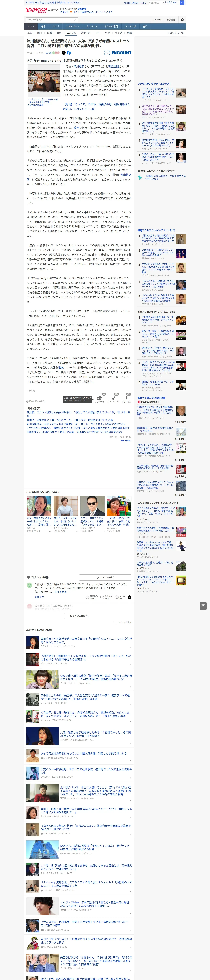This screenshot has height=980, width=210.
Task: Click the comment count 86 bubble near date
Action: coord(49,53)
